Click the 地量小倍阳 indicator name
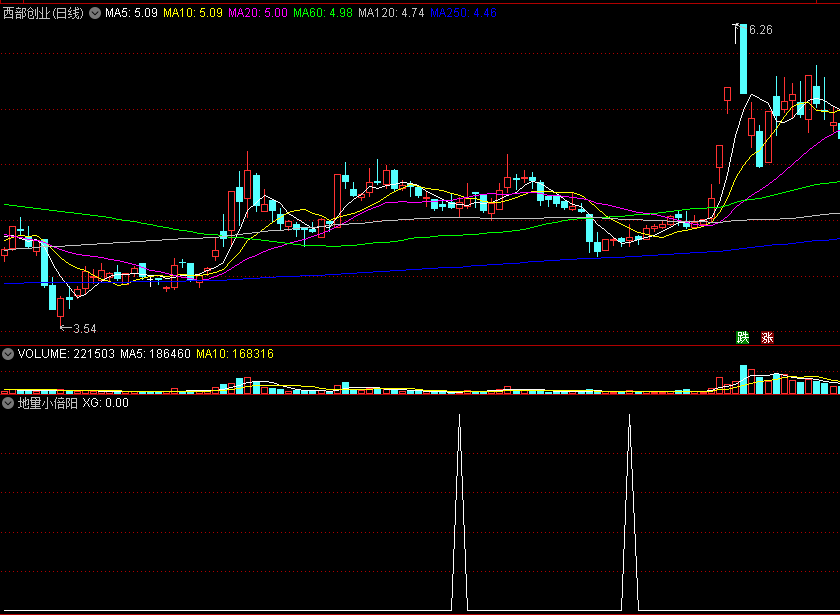 click(48, 403)
